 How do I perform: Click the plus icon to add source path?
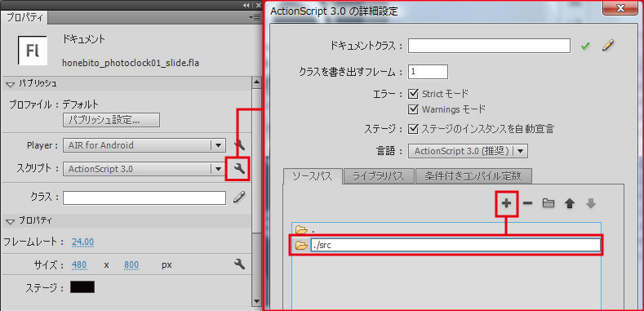(x=507, y=203)
